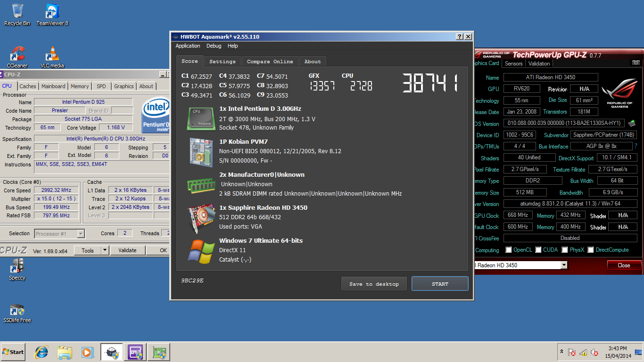
Task: Show hidden tray icons arrow
Action: point(561,352)
